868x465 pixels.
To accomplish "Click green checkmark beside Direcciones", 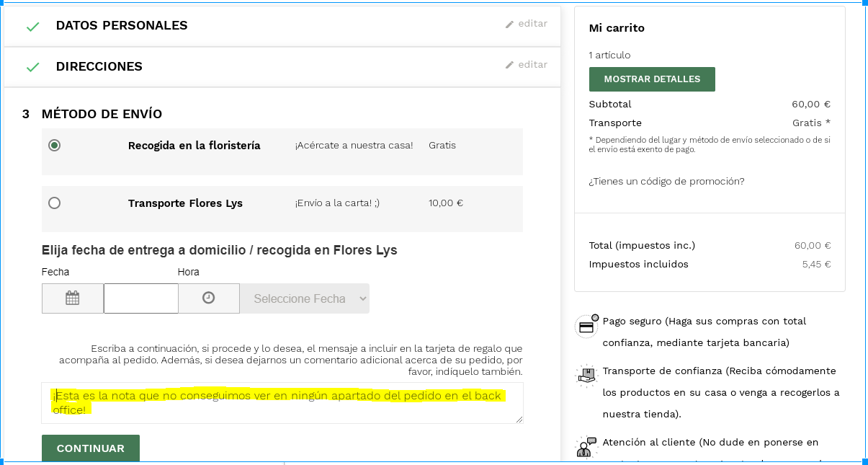I will pyautogui.click(x=32, y=67).
